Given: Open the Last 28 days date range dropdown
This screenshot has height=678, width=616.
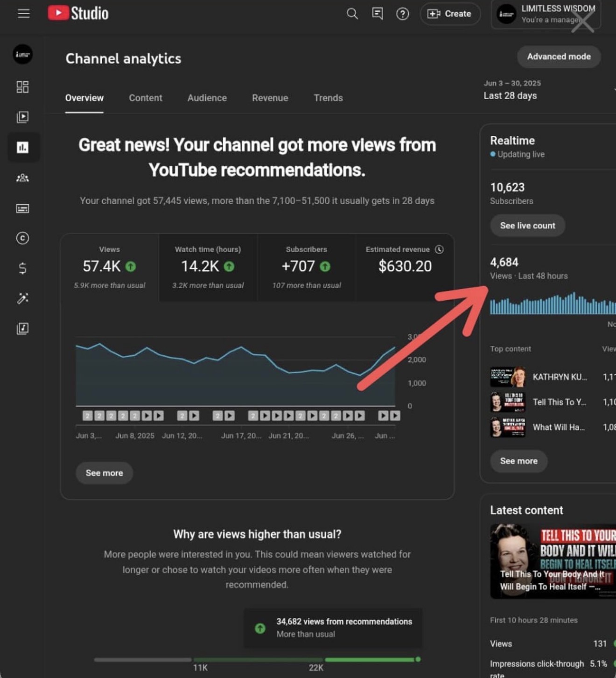Looking at the screenshot, I should coord(550,90).
